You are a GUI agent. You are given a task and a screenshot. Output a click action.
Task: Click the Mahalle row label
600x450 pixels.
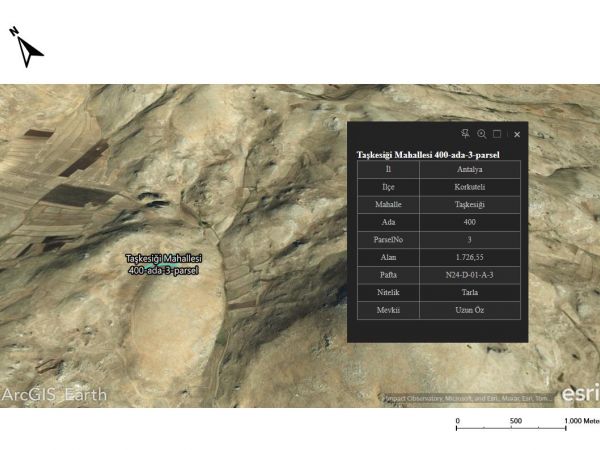point(388,205)
